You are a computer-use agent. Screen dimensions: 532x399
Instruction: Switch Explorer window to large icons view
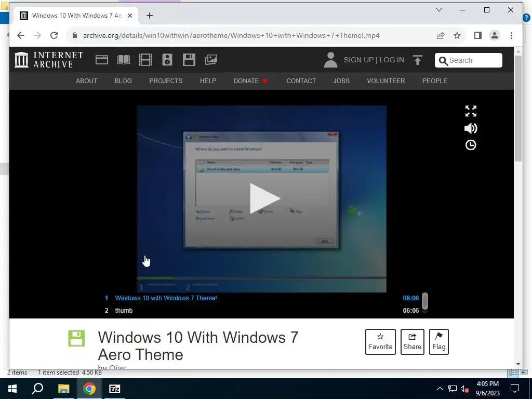tap(524, 373)
